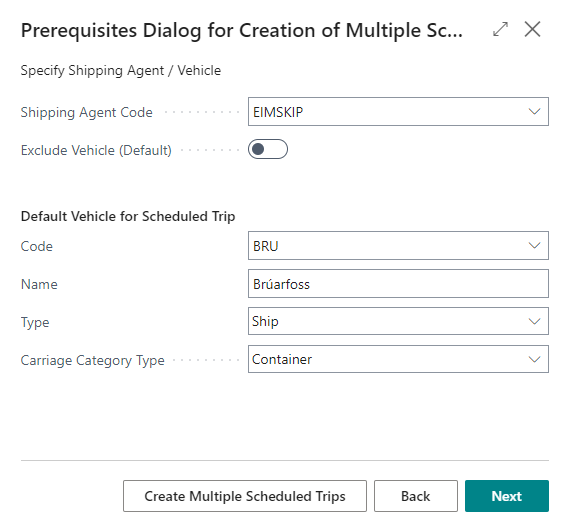Open the dropdown showing Container
Screen dimensions: 562x527
(398, 359)
